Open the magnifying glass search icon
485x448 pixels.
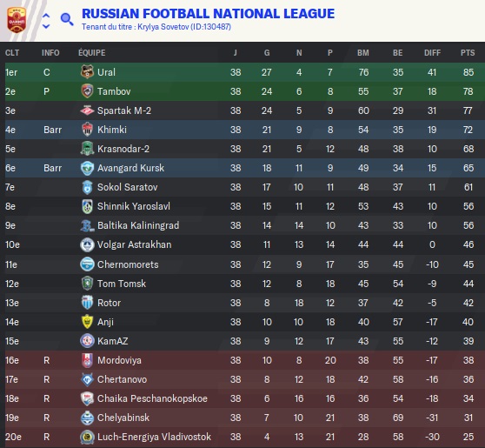pos(67,19)
